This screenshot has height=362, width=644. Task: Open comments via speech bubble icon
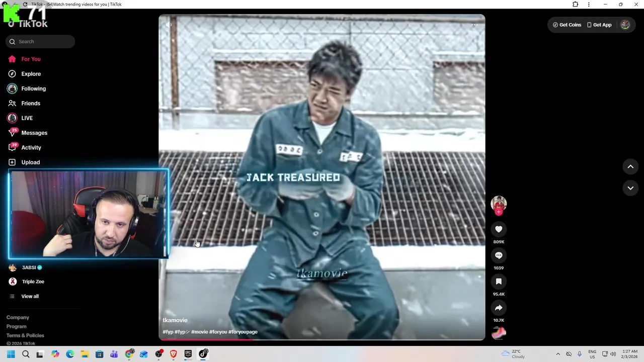[499, 255]
